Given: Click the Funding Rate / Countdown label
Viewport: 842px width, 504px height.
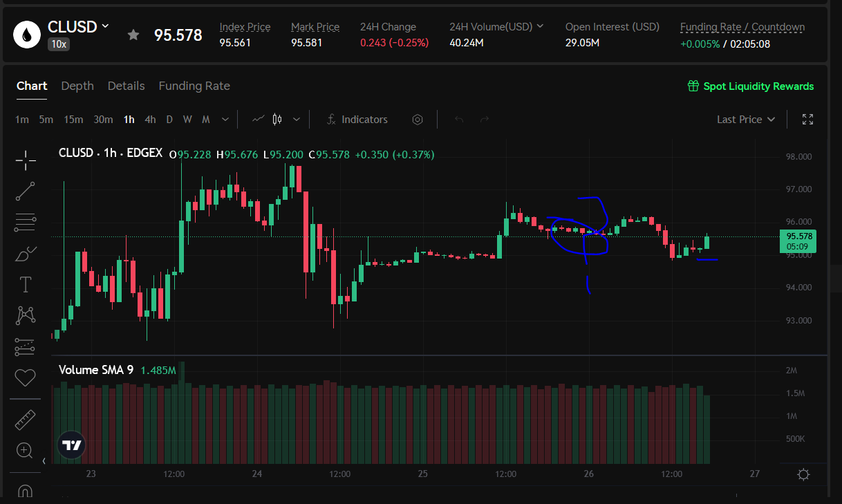Looking at the screenshot, I should click(742, 27).
